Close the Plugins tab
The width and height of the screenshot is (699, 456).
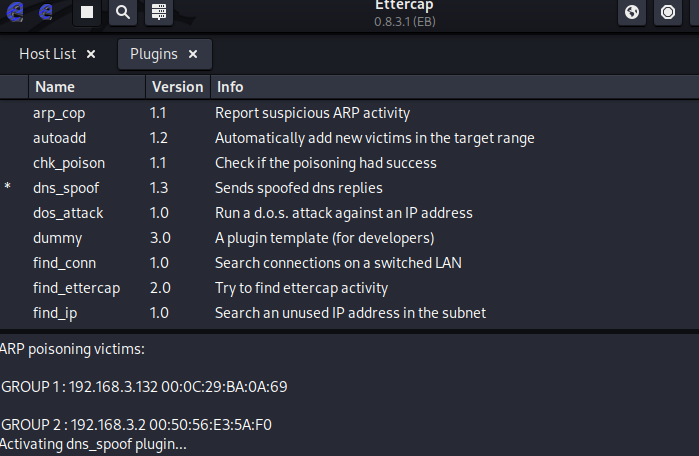pyautogui.click(x=193, y=54)
